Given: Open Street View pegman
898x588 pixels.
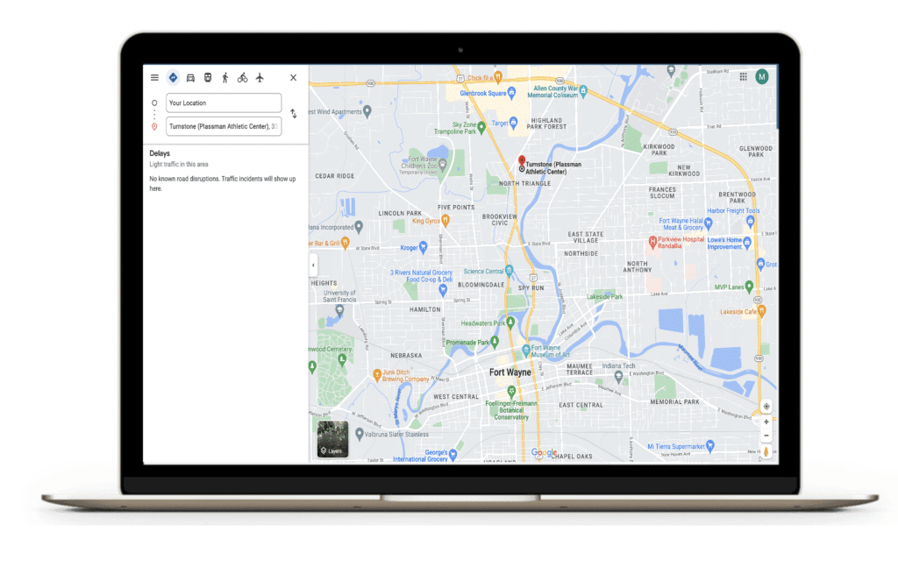Looking at the screenshot, I should [766, 452].
